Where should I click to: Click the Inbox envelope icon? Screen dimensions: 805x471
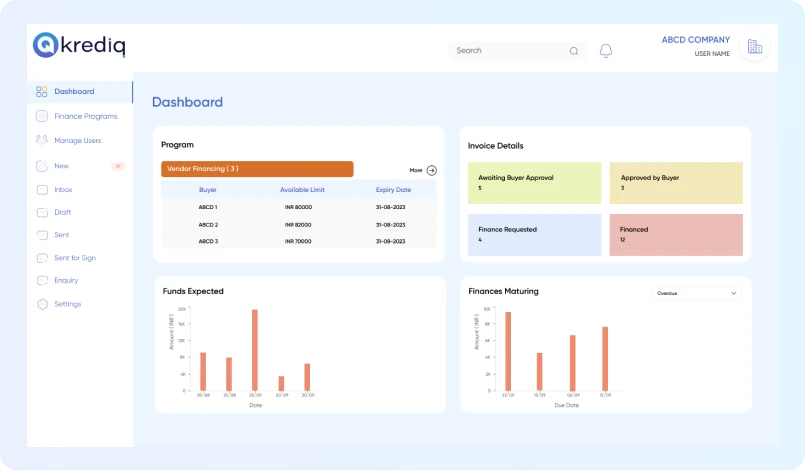[x=42, y=190]
